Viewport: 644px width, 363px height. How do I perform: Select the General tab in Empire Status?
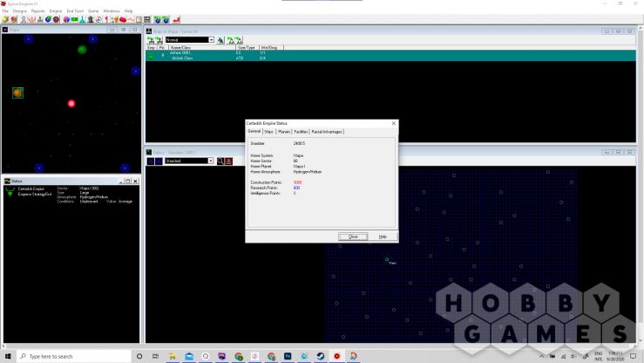[254, 131]
